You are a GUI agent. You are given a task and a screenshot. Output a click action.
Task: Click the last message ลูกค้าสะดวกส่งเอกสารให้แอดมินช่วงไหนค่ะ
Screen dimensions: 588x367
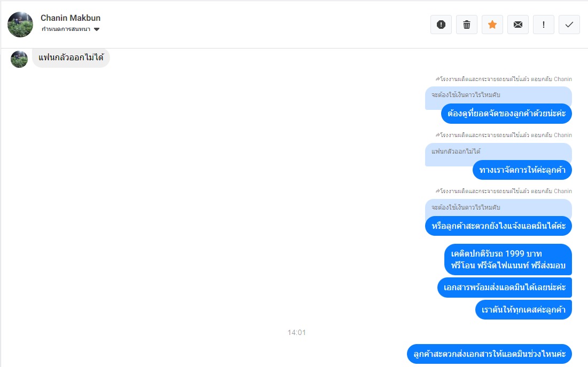(489, 354)
